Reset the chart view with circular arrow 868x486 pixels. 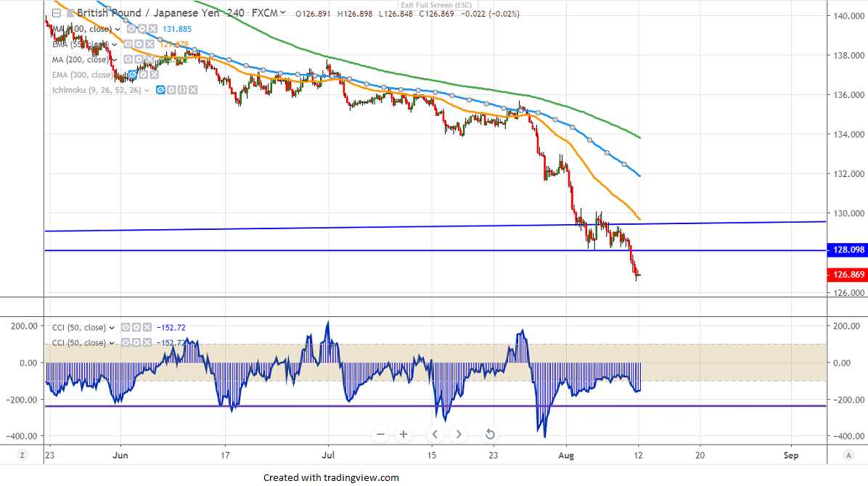[x=490, y=434]
